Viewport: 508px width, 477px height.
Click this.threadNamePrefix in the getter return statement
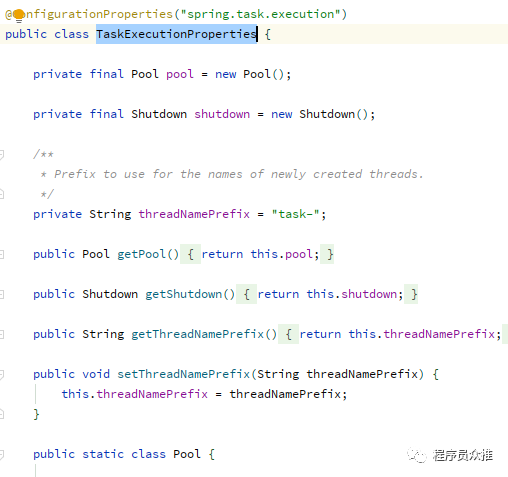coord(421,334)
